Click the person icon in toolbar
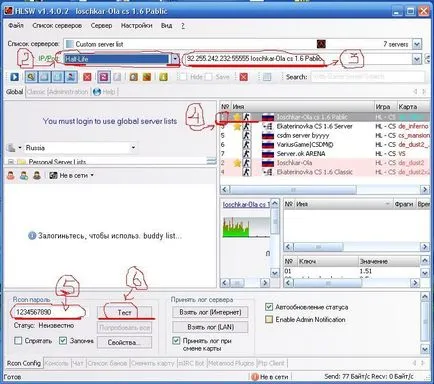 pyautogui.click(x=71, y=77)
